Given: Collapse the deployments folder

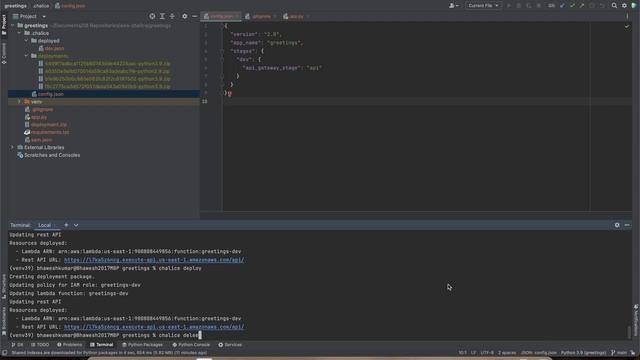Looking at the screenshot, I should [27, 56].
